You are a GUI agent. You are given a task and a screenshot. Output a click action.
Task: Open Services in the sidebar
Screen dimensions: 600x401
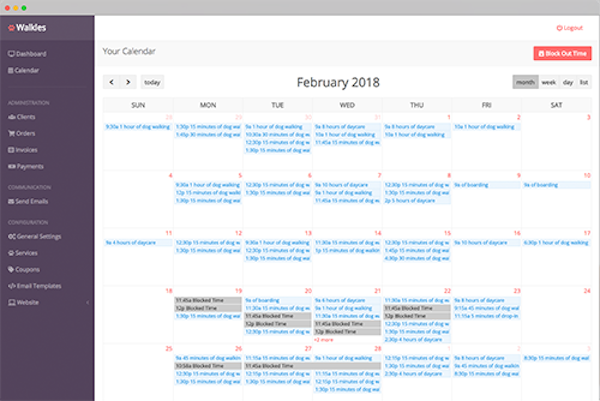pos(23,253)
